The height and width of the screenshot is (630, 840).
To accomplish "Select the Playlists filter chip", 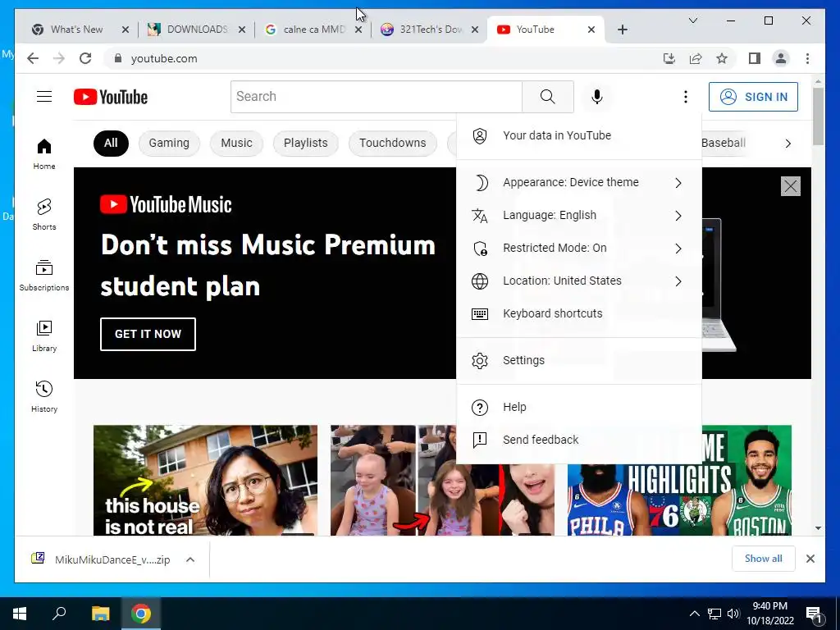I will pyautogui.click(x=305, y=143).
